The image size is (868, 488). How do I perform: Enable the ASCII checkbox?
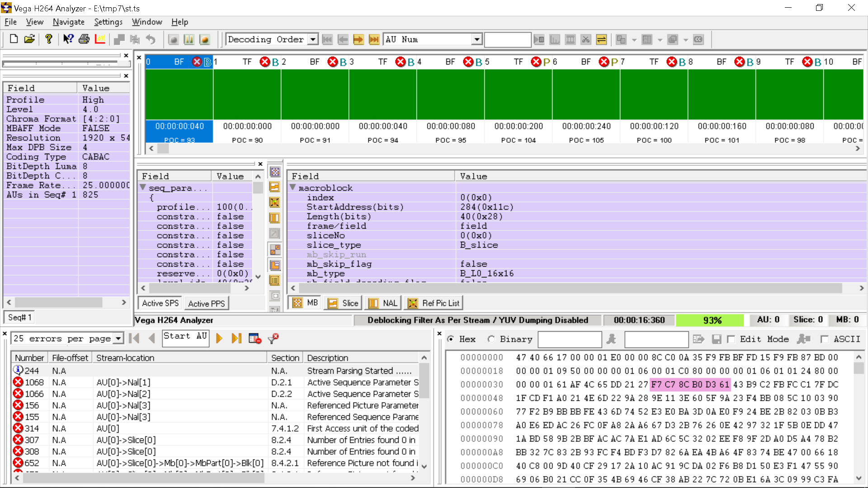point(825,339)
